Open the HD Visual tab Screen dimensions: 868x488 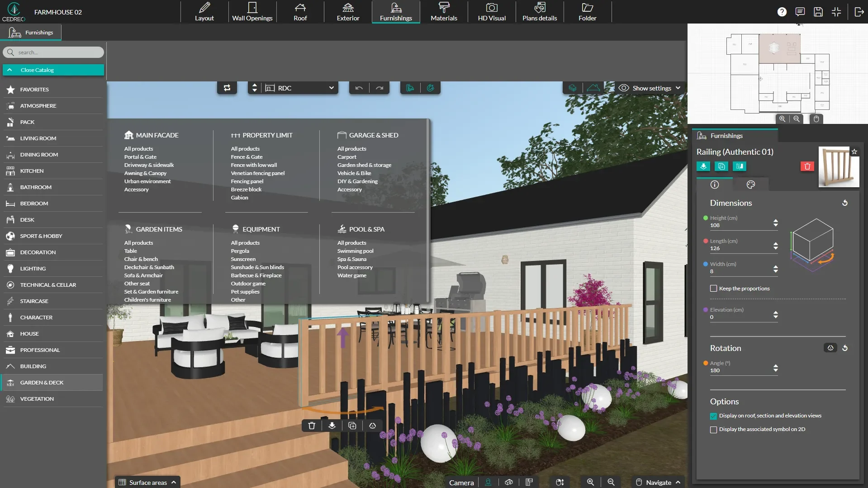tap(492, 12)
